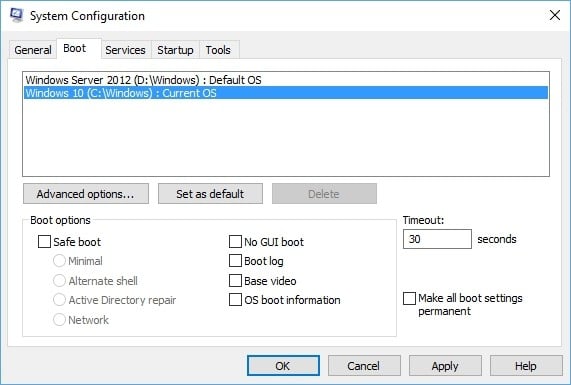Click the System Configuration title bar icon
This screenshot has width=571, height=385.
pos(16,15)
